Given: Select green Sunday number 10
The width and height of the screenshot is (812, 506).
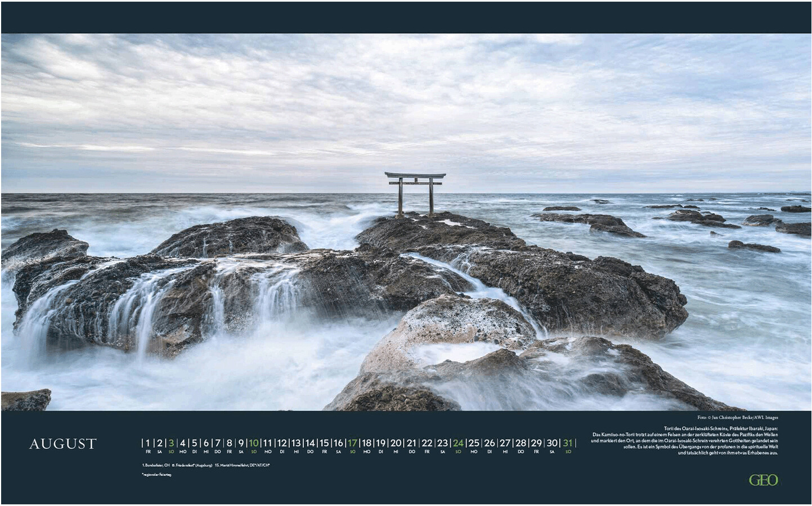Looking at the screenshot, I should point(254,443).
